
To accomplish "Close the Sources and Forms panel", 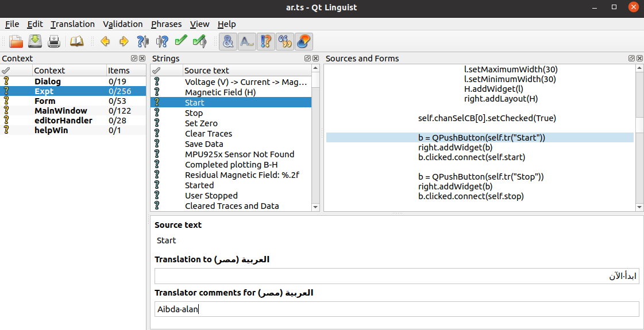I will click(639, 59).
